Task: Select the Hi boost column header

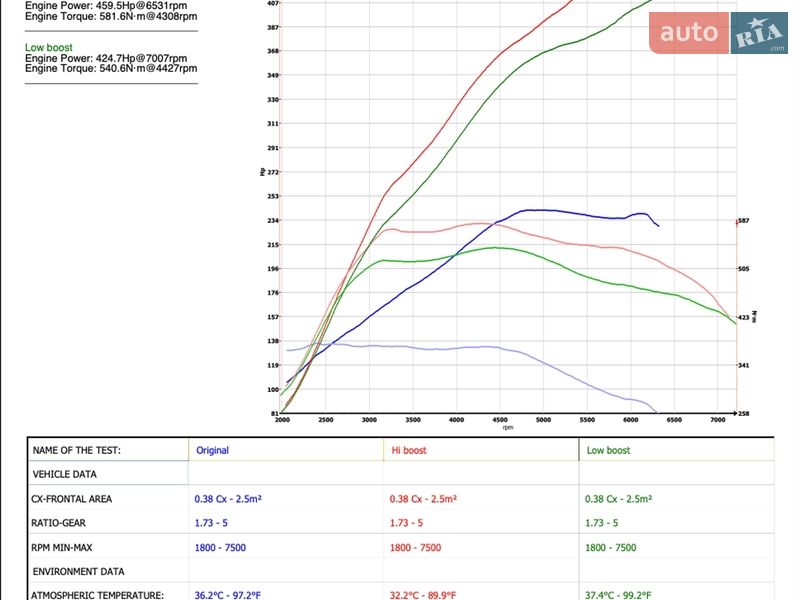Action: click(x=408, y=451)
